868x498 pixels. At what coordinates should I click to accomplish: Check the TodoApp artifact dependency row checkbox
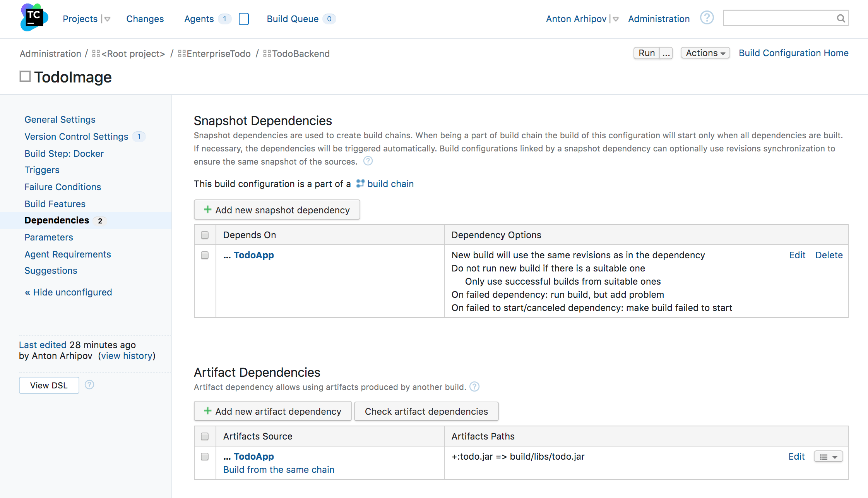pyautogui.click(x=205, y=457)
